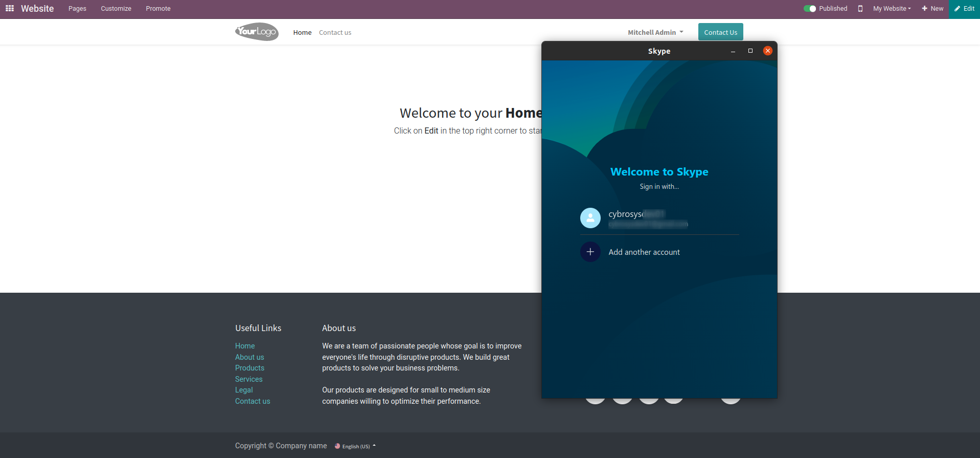Click the About us footer heading
980x458 pixels.
(x=339, y=328)
